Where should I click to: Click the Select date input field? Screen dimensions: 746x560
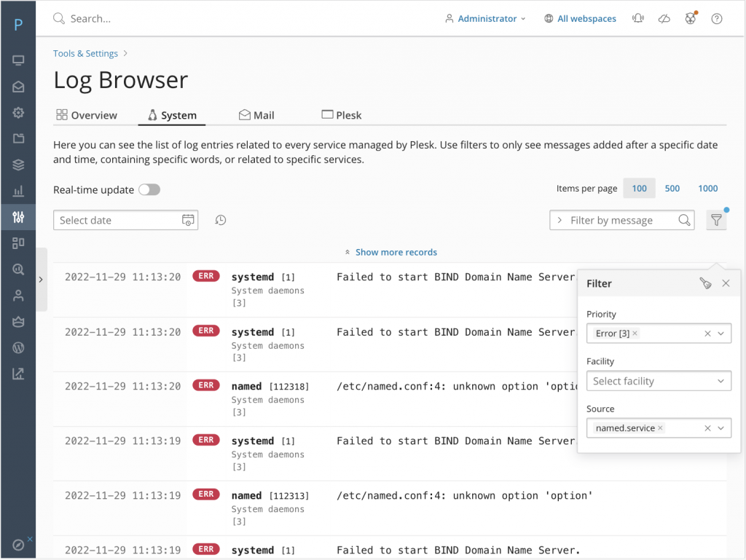tap(125, 220)
